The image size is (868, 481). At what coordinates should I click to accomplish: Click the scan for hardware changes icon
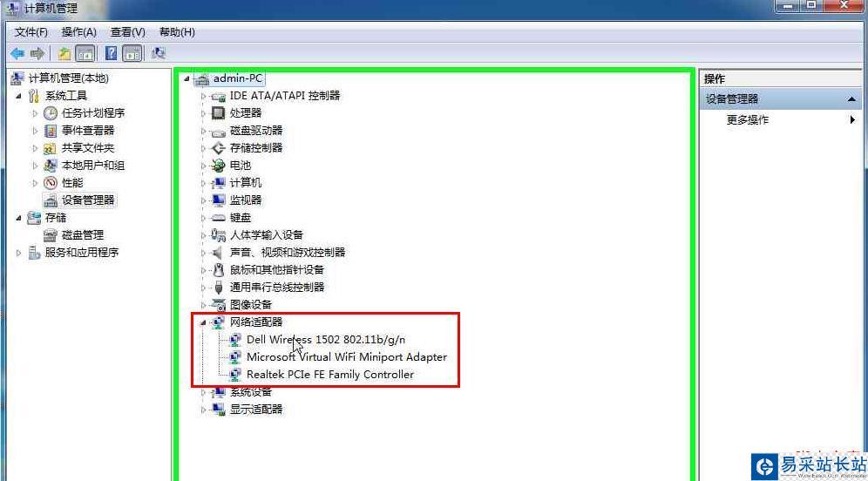[x=159, y=53]
